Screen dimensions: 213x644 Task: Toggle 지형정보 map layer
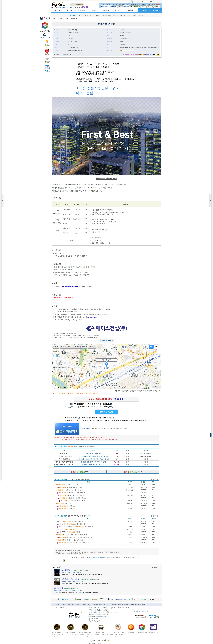(x=84, y=347)
